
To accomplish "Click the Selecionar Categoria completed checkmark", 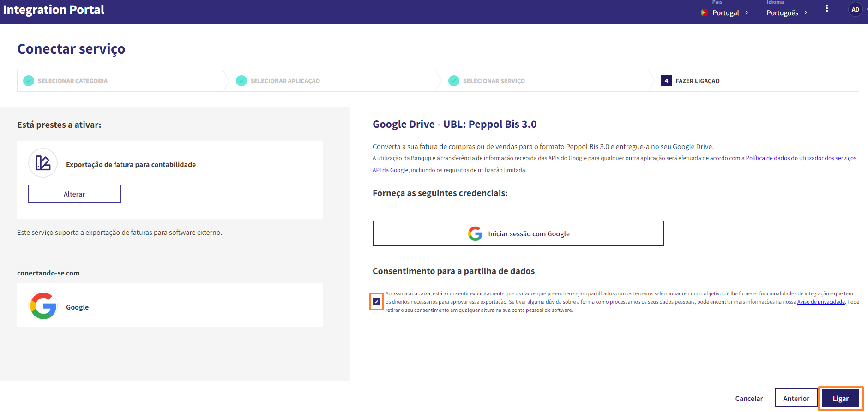I will click(29, 81).
